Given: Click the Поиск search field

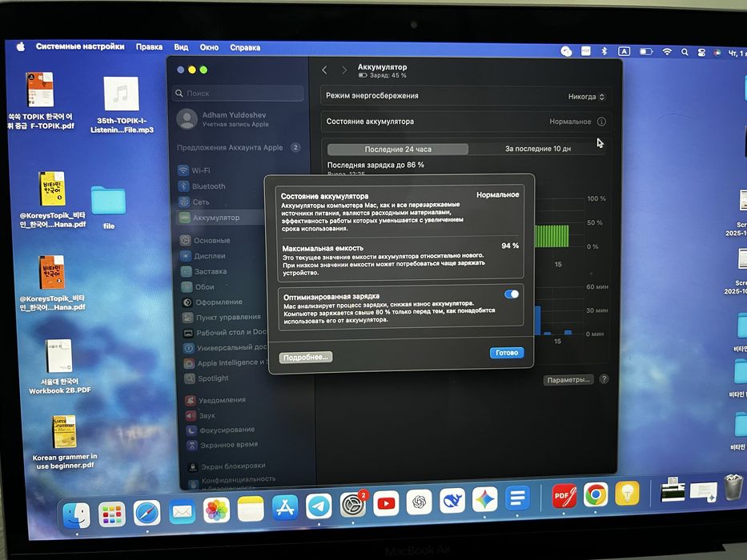Looking at the screenshot, I should pyautogui.click(x=238, y=93).
